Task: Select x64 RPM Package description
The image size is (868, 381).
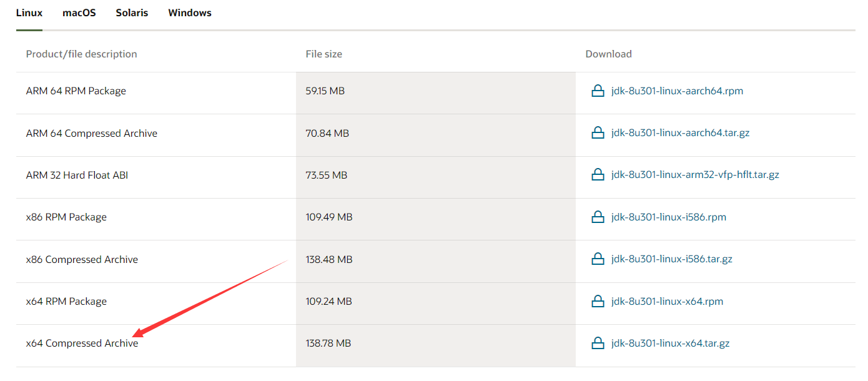Action: point(66,302)
